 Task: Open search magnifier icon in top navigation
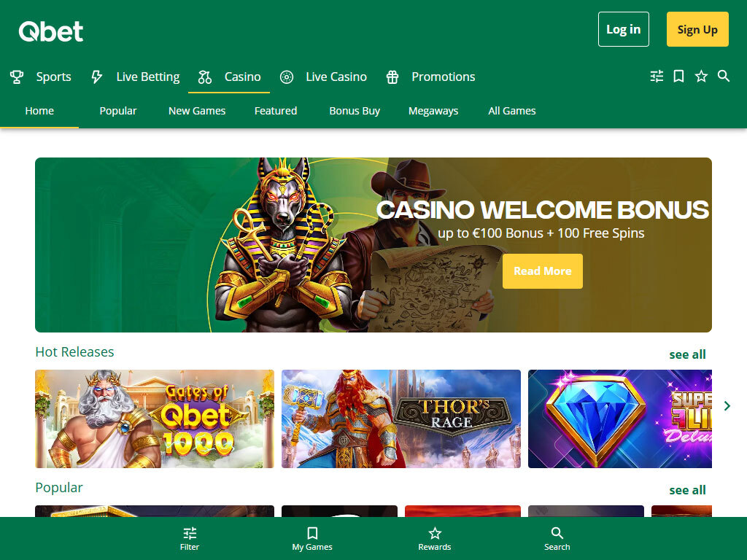pos(724,76)
